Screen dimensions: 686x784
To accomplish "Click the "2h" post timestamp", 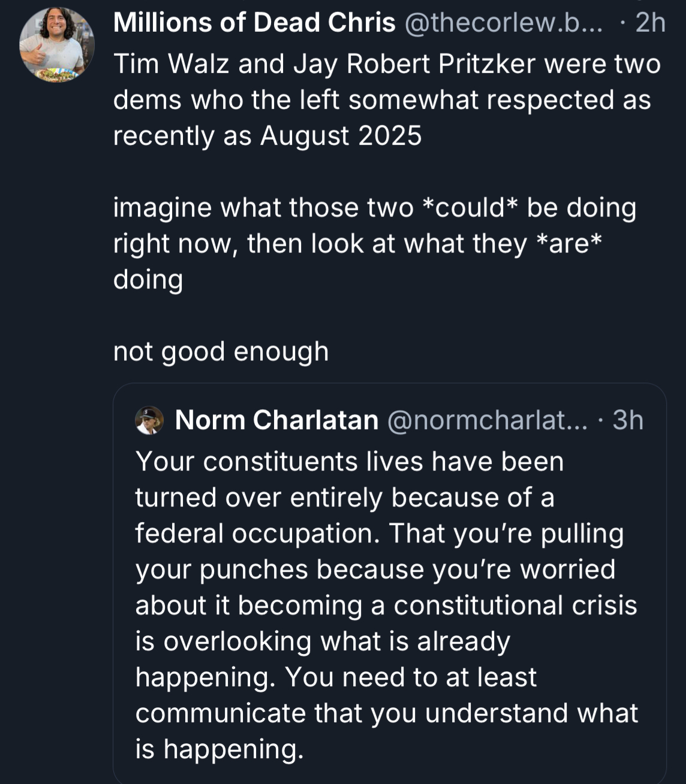I will 650,23.
